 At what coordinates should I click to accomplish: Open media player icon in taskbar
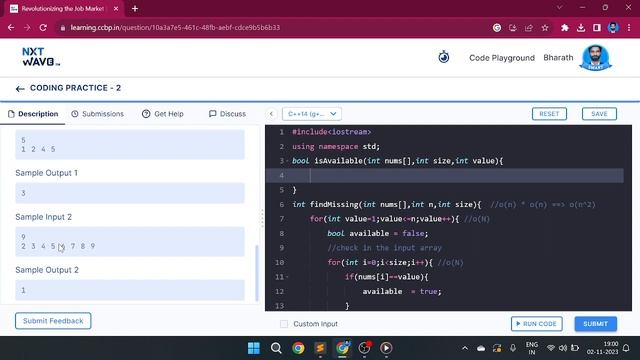pyautogui.click(x=386, y=348)
